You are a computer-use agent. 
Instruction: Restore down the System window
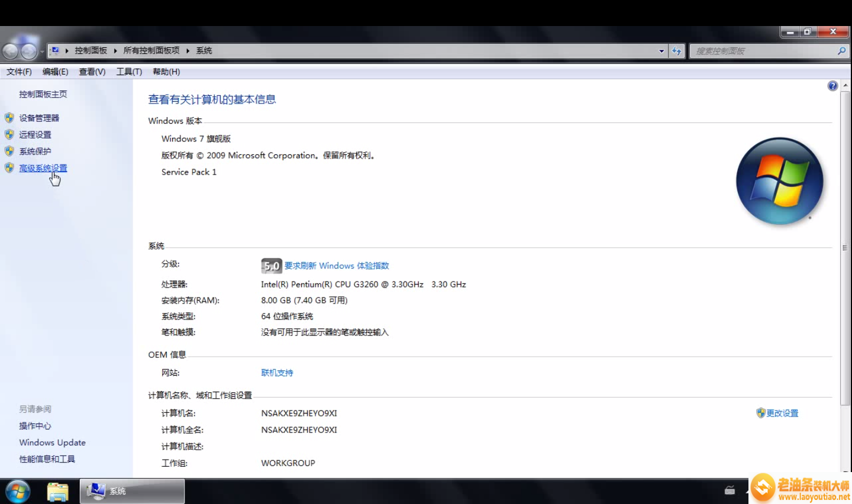point(807,32)
